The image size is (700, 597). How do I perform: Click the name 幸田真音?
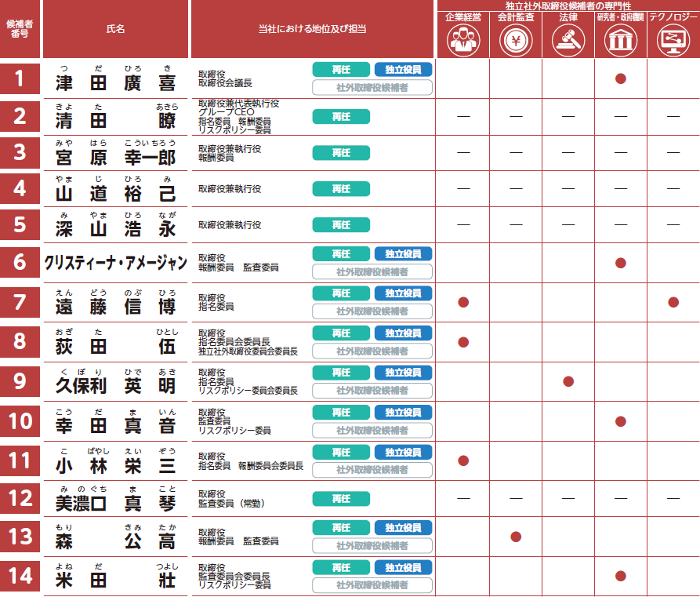click(x=116, y=425)
